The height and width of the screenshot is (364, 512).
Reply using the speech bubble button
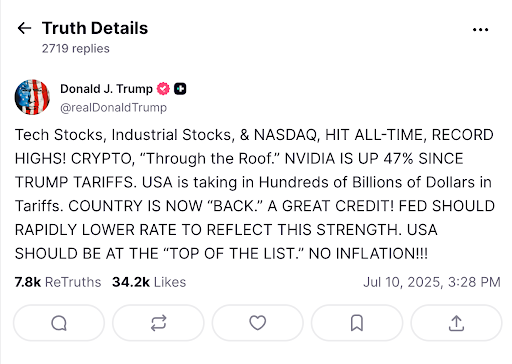coord(59,323)
